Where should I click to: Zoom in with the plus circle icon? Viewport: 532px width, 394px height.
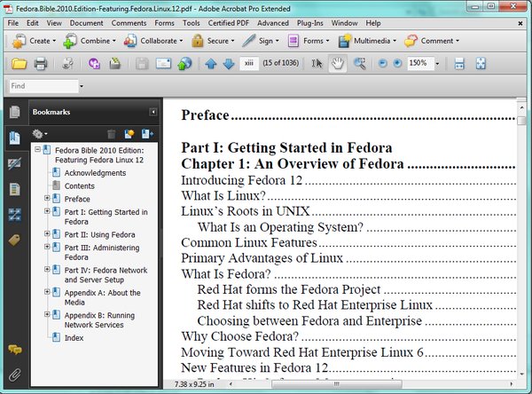pyautogui.click(x=397, y=63)
